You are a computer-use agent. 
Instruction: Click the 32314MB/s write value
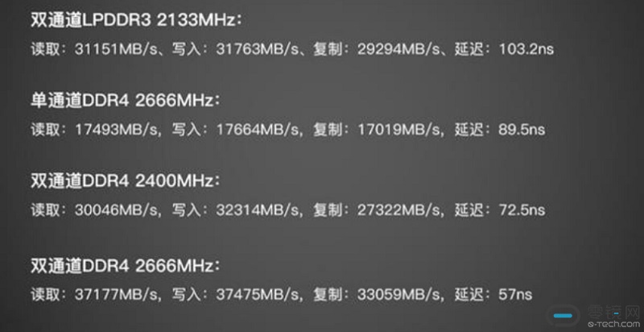[x=258, y=210]
